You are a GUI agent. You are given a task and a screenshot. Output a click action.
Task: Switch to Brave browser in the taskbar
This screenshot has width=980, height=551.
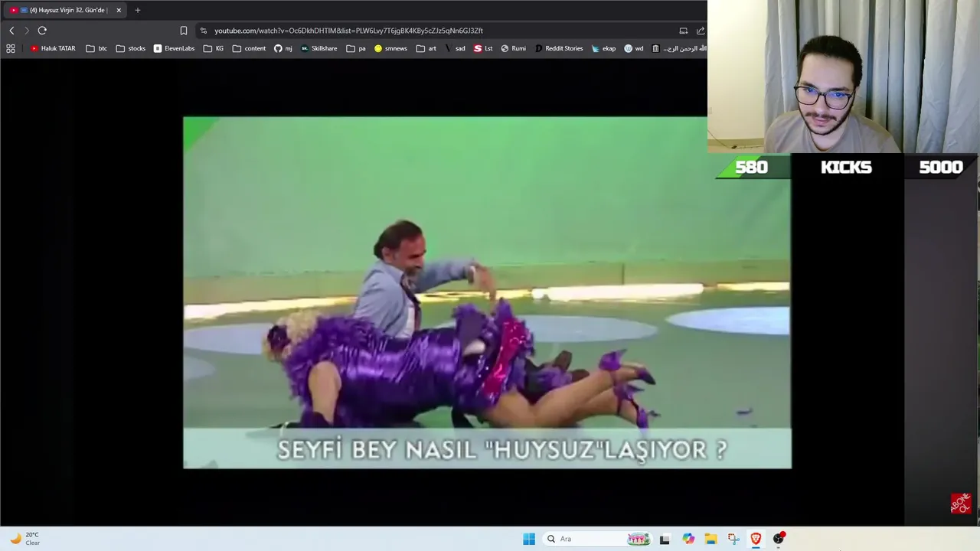pyautogui.click(x=756, y=539)
